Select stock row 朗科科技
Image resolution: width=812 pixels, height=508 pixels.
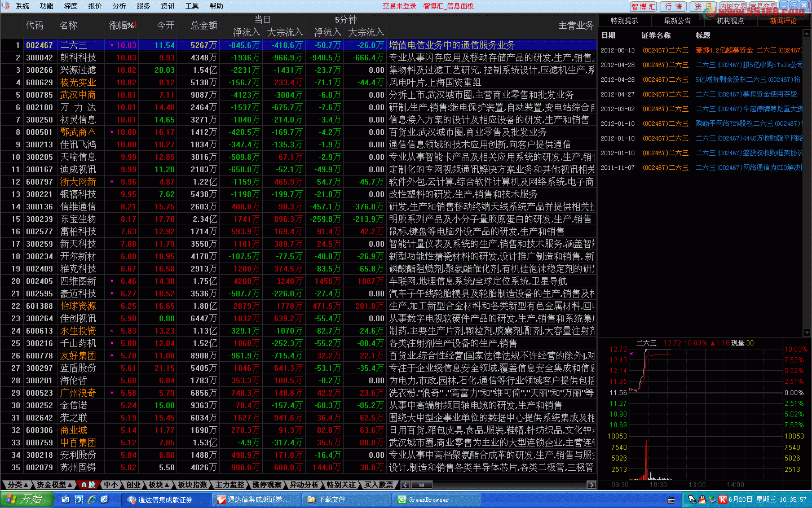pos(298,58)
